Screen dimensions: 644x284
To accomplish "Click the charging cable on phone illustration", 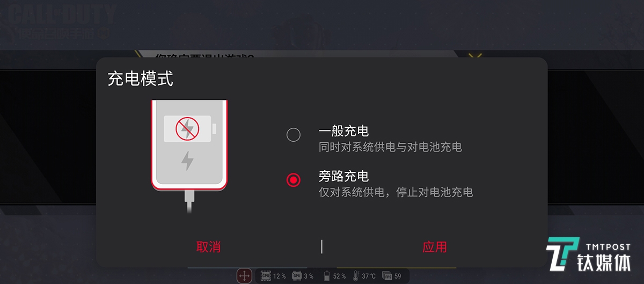I will point(188,200).
